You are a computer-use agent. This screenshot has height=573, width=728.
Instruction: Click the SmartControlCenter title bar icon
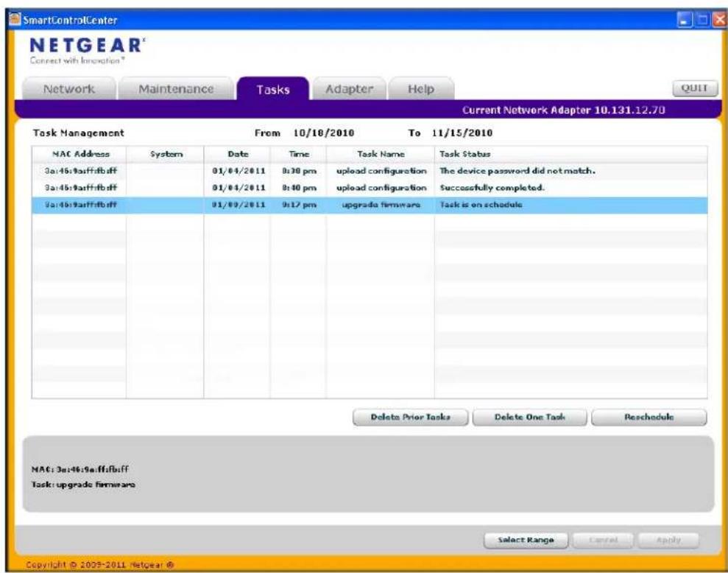(x=15, y=19)
